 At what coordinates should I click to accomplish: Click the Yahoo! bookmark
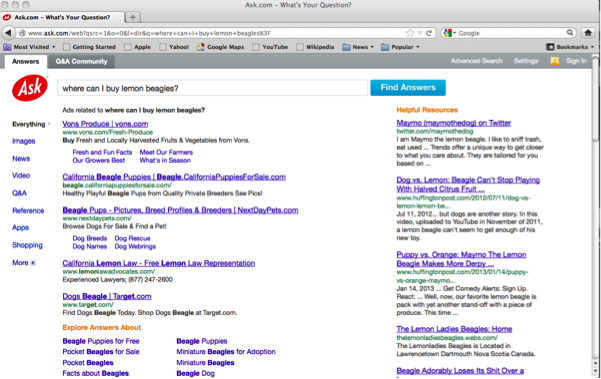pos(174,47)
